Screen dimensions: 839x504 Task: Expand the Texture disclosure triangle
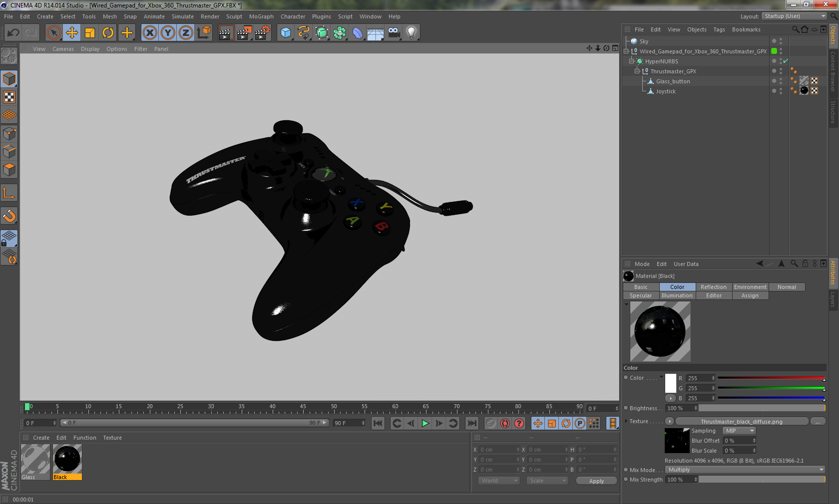[626, 421]
